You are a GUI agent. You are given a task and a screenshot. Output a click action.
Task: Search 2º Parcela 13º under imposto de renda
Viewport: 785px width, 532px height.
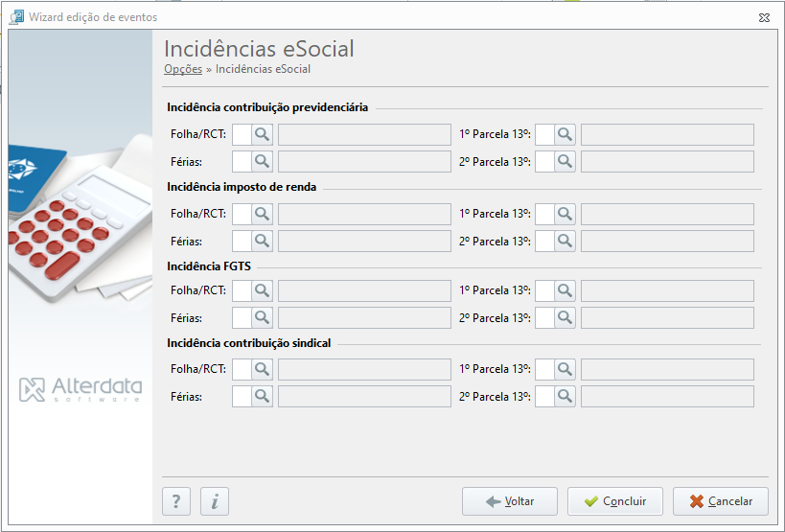click(x=565, y=242)
